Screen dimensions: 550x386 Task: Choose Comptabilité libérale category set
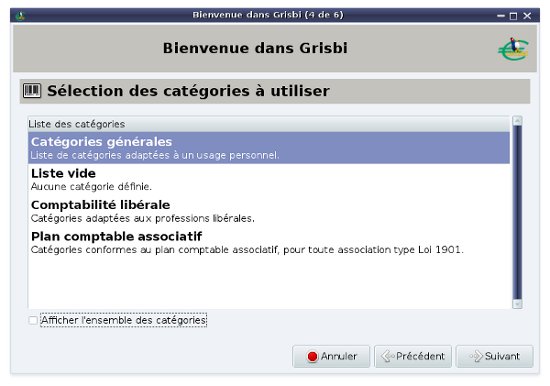click(269, 211)
